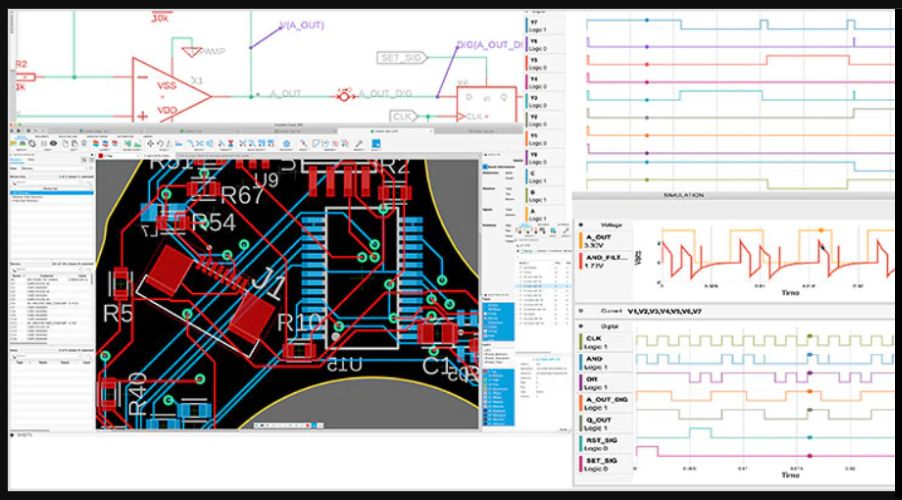Click the SIMULATION panel title bar
The height and width of the screenshot is (500, 902).
(733, 196)
